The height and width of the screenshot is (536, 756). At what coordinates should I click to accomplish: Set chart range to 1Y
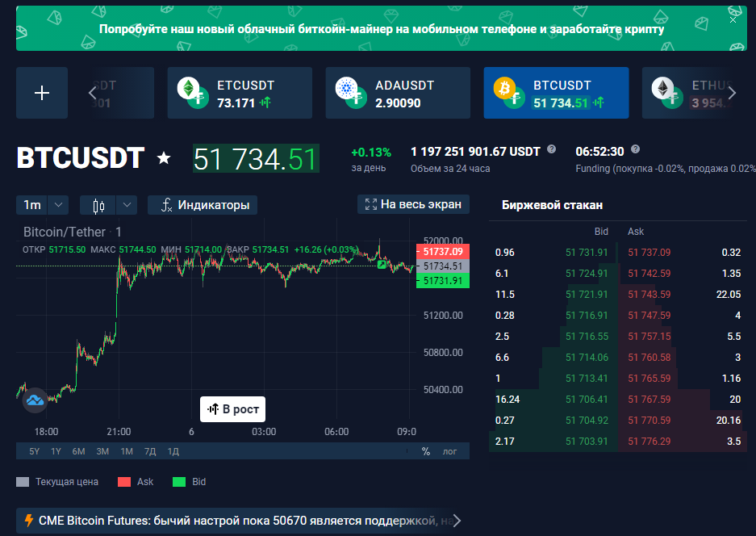pos(56,451)
